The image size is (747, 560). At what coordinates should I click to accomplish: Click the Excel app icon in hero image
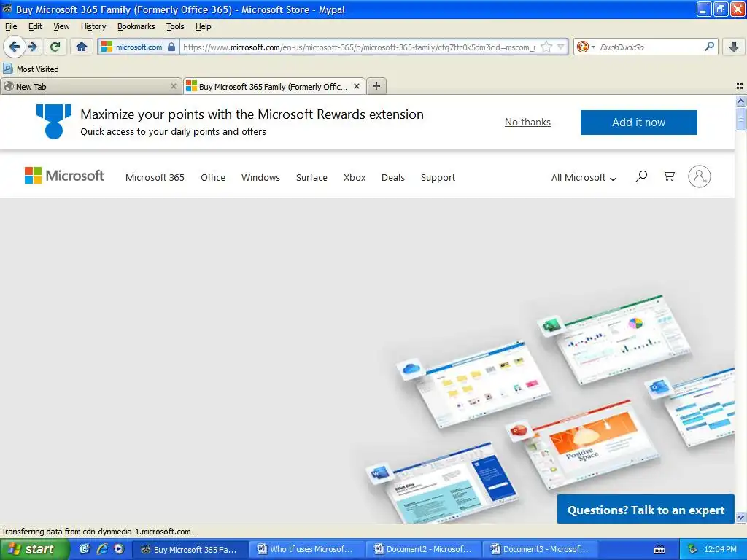[551, 326]
